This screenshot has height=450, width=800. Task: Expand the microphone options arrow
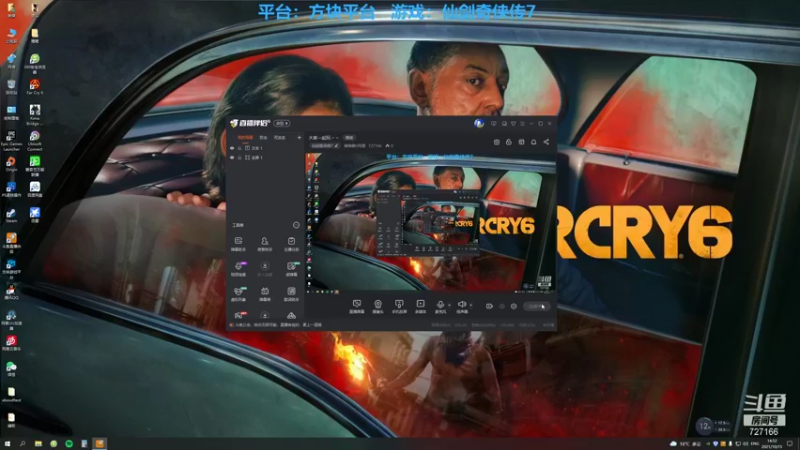(449, 305)
